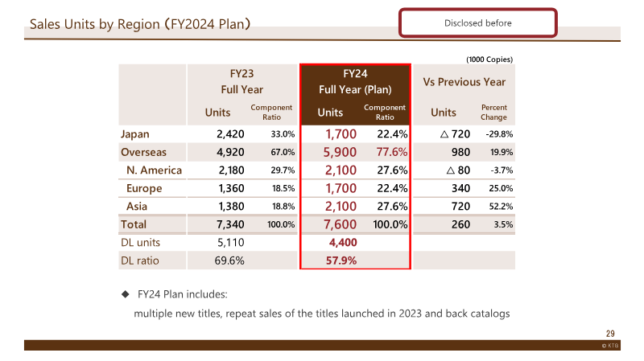
Task: Select the Total row label
Action: (134, 224)
